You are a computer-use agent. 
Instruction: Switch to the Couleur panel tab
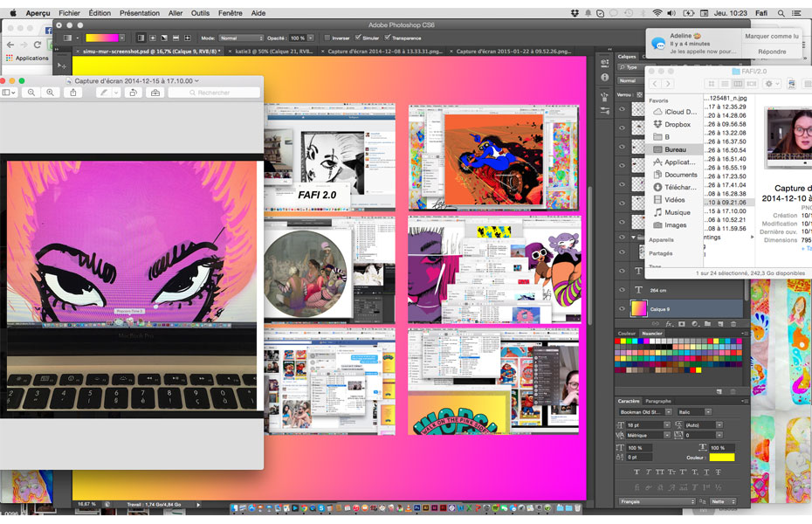click(626, 334)
